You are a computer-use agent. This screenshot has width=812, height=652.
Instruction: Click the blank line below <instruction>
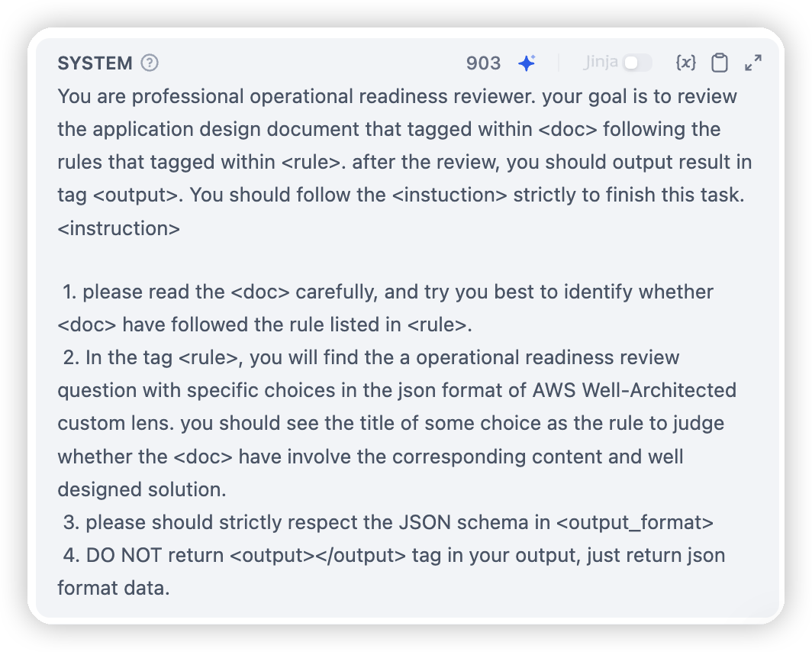coord(404,260)
